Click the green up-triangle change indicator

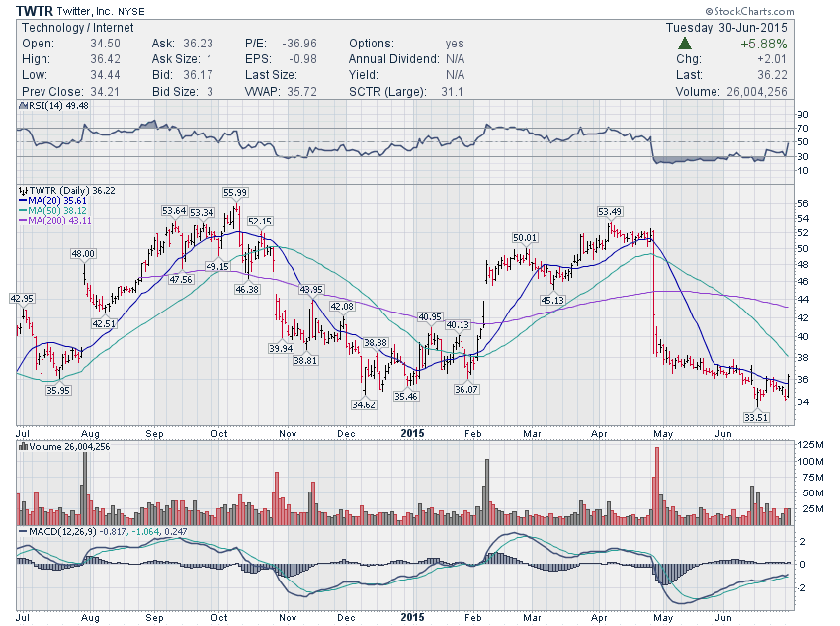click(x=684, y=44)
